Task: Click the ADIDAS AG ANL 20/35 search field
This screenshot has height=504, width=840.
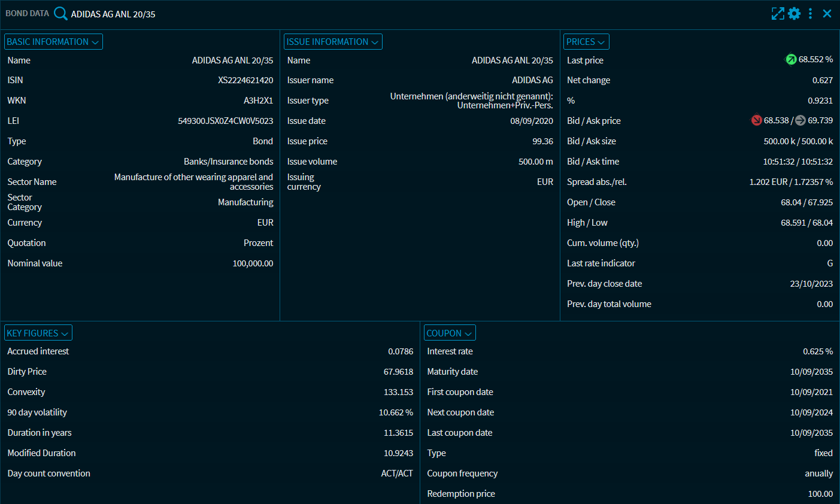Action: [x=113, y=14]
